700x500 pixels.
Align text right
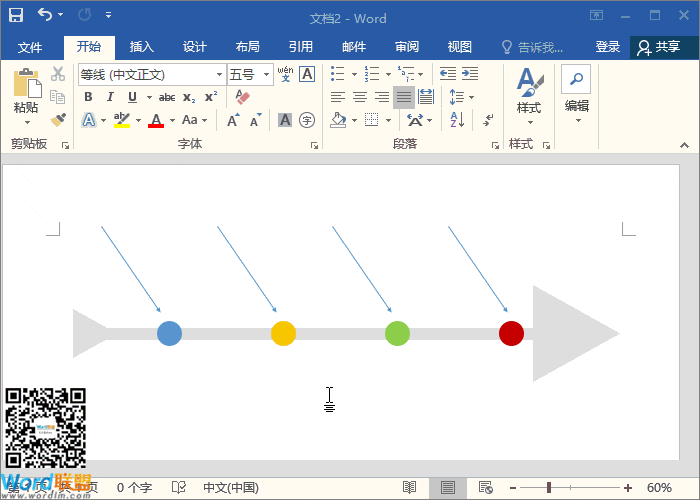pos(382,97)
